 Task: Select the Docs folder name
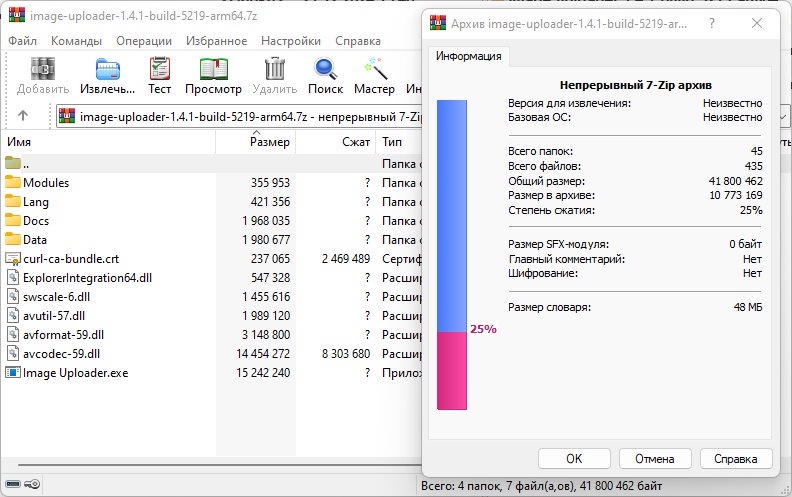tap(36, 221)
